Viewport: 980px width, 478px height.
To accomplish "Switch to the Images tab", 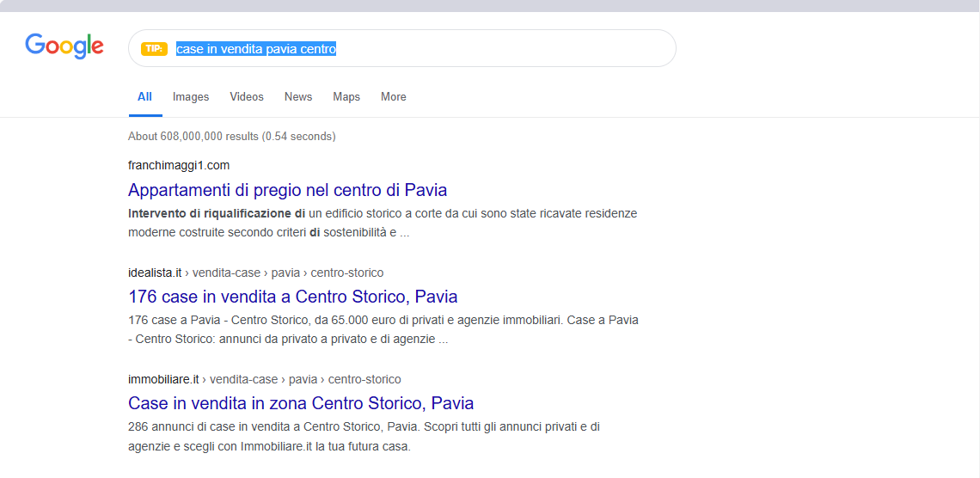I will click(x=191, y=97).
